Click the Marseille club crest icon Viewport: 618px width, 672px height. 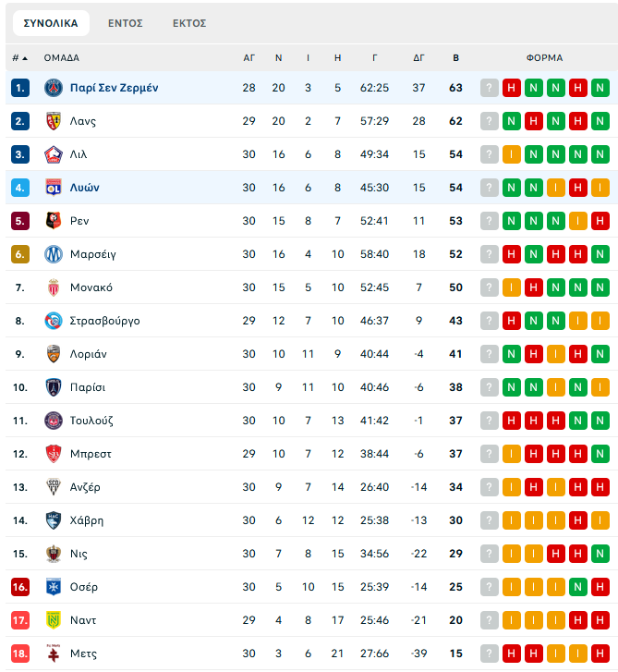click(53, 254)
